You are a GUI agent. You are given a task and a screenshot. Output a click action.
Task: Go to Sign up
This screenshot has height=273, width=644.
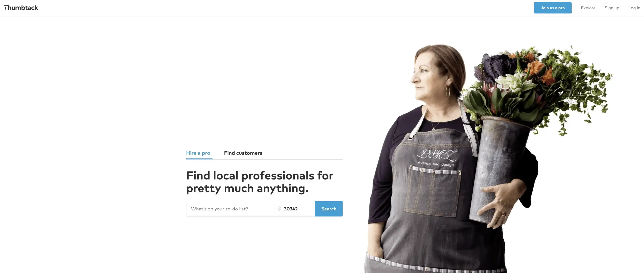612,8
